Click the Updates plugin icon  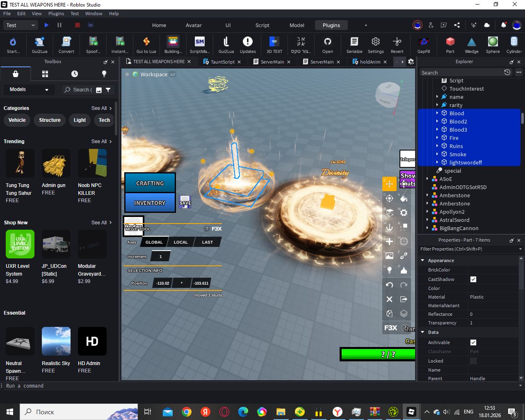[248, 45]
